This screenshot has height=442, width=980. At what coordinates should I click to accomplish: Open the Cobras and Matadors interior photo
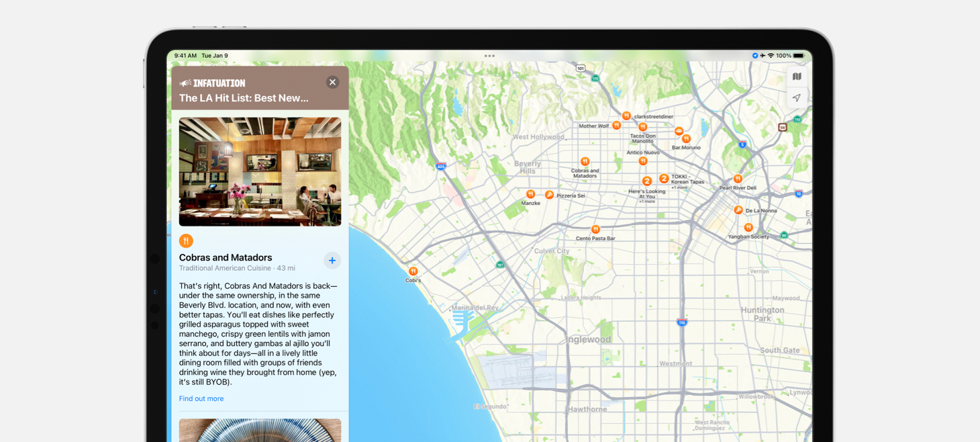(260, 171)
